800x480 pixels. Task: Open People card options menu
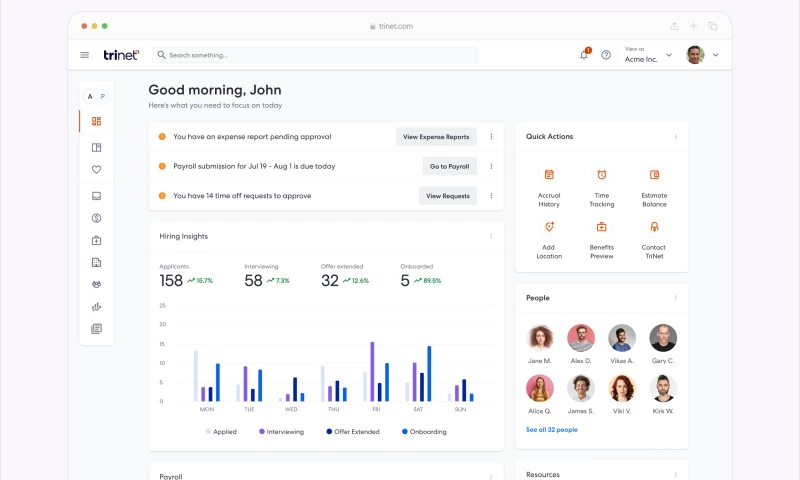tap(676, 298)
